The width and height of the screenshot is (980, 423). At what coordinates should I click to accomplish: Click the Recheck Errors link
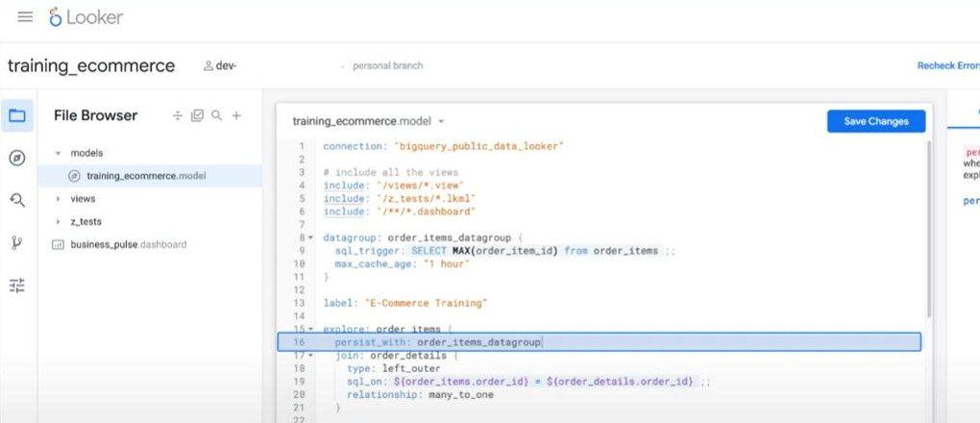[x=948, y=65]
